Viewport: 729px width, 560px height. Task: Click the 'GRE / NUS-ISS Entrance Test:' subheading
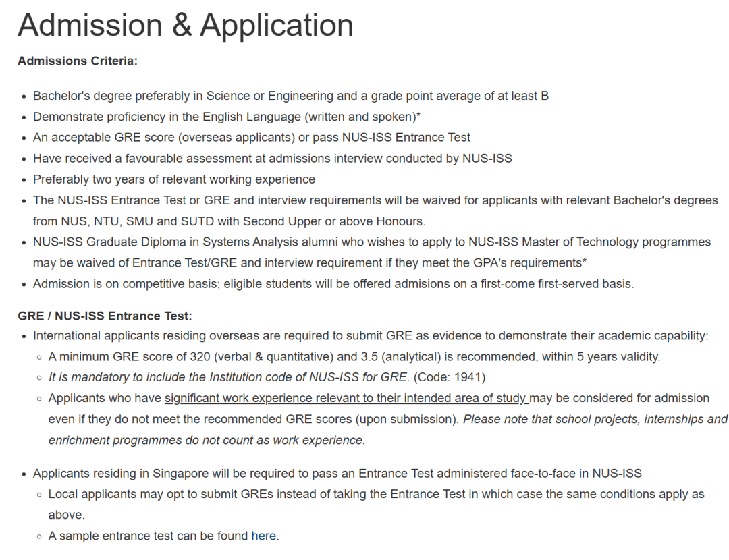(105, 316)
